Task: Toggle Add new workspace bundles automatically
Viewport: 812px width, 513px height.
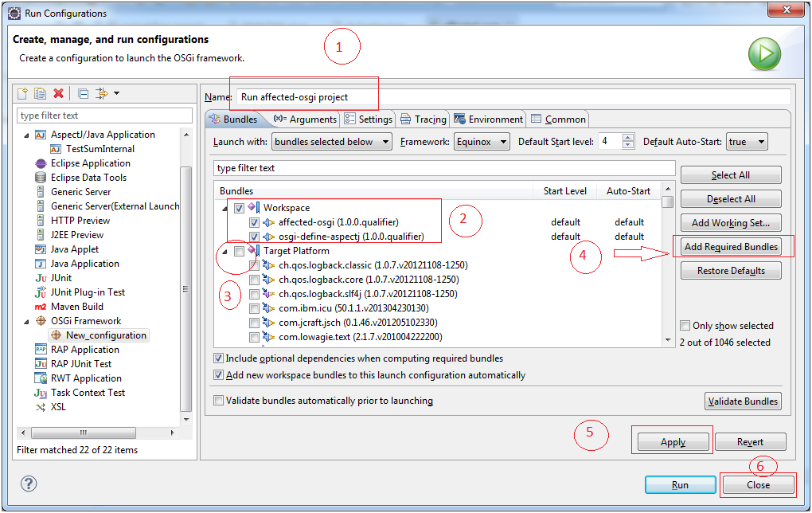Action: click(x=219, y=375)
